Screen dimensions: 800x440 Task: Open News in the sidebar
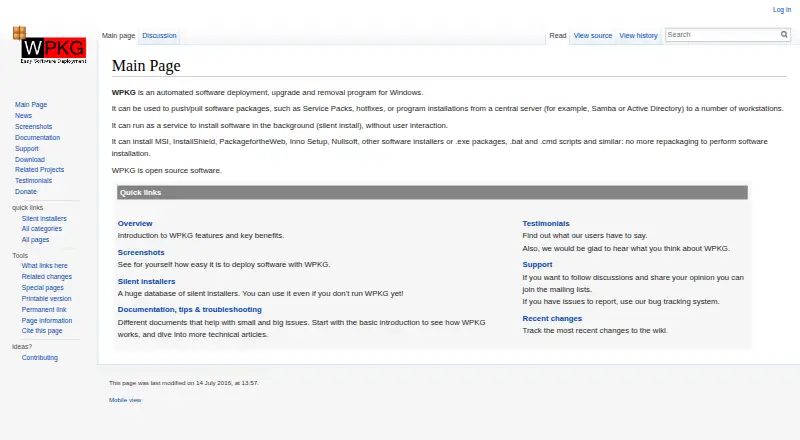pos(23,116)
